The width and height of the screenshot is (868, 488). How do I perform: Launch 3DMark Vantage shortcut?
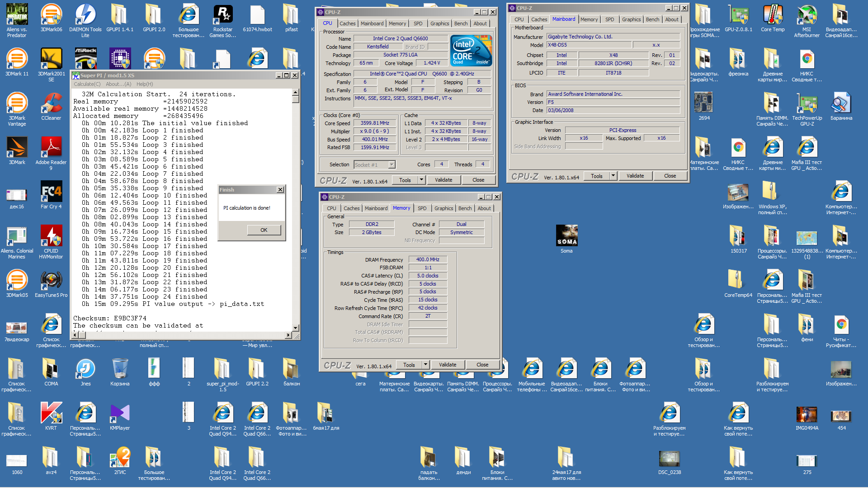(17, 104)
